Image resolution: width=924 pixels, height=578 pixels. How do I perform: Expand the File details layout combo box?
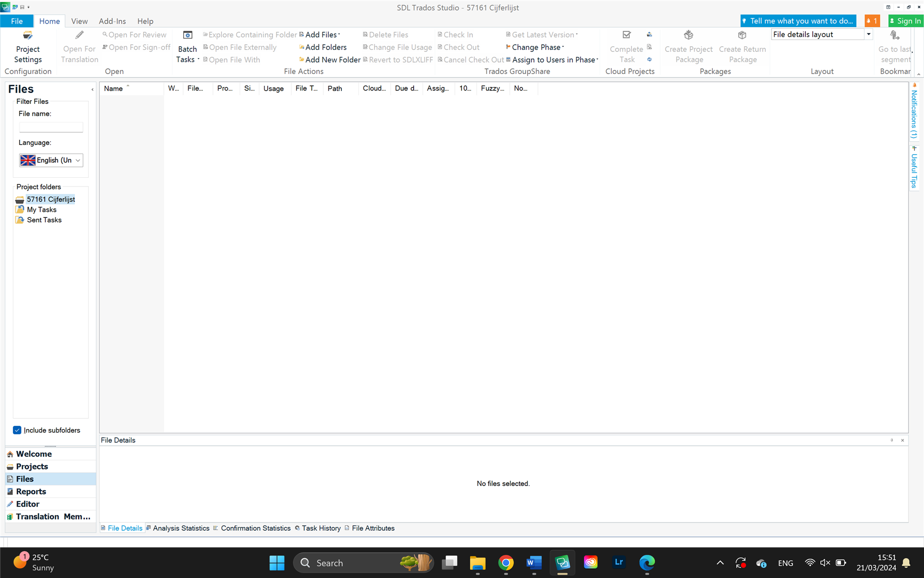click(x=869, y=34)
